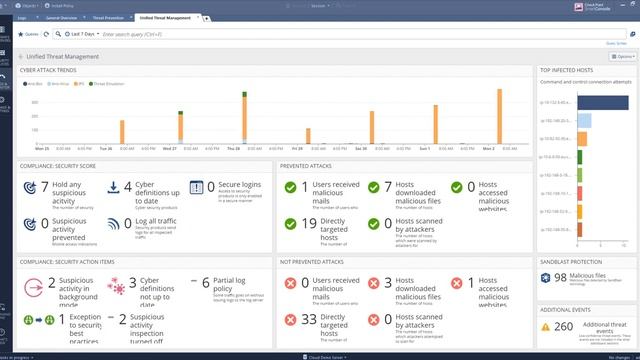640x360 pixels.
Task: Switch to the Logs tab
Action: (x=22, y=18)
